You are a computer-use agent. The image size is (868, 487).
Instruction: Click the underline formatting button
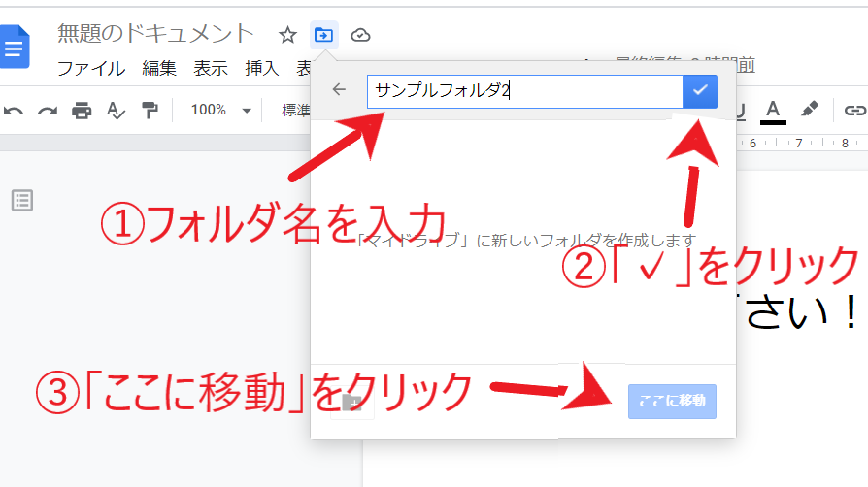pyautogui.click(x=741, y=112)
